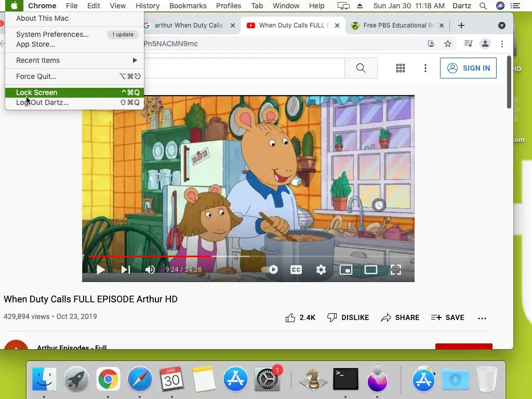Toggle closed captions CC button
The width and height of the screenshot is (532, 399).
pos(296,270)
